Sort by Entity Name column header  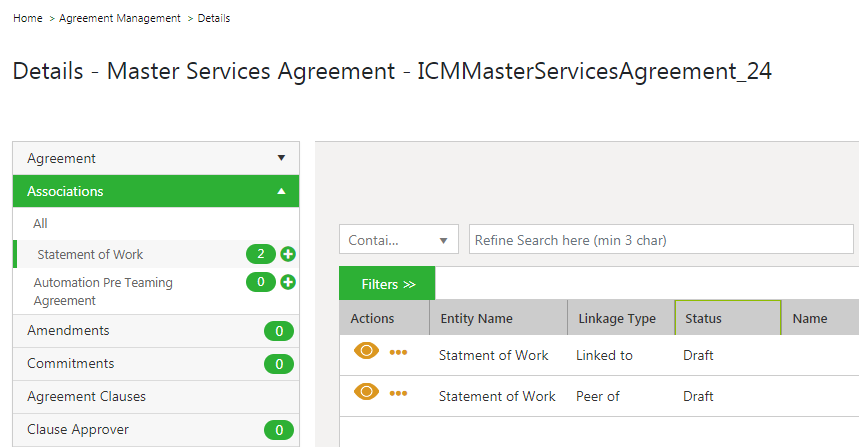tap(476, 318)
